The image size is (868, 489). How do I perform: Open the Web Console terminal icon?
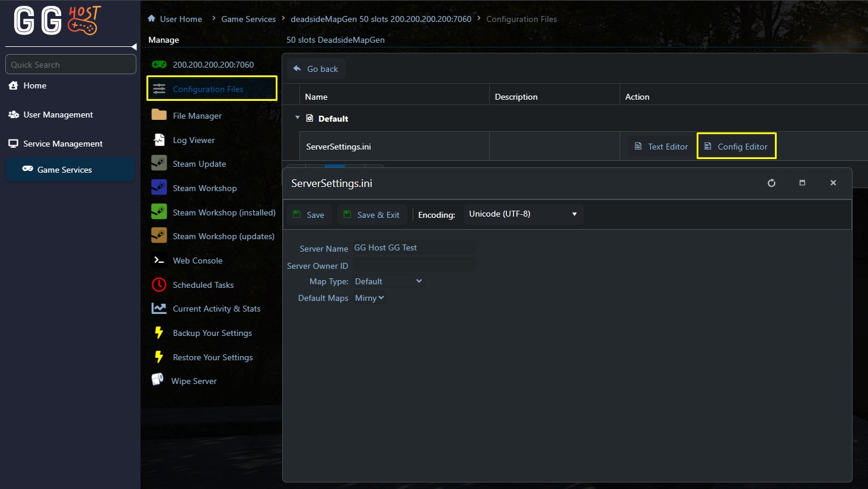pyautogui.click(x=159, y=260)
